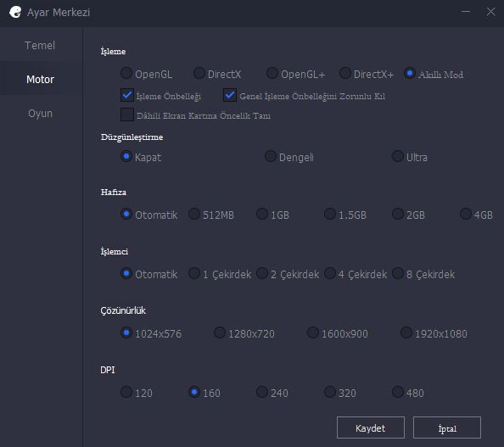Uncheck İşleme Önbelleği checkbox
Viewport: 504px width, 447px height.
tap(127, 96)
